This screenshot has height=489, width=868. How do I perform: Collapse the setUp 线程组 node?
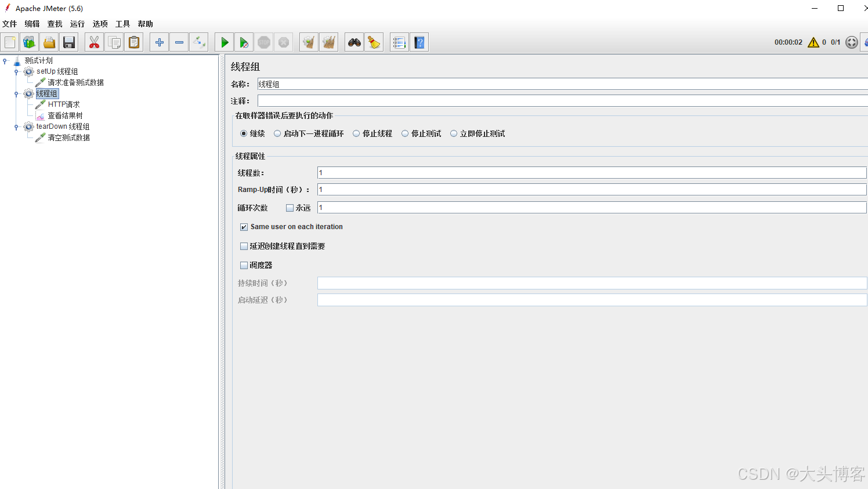[16, 72]
